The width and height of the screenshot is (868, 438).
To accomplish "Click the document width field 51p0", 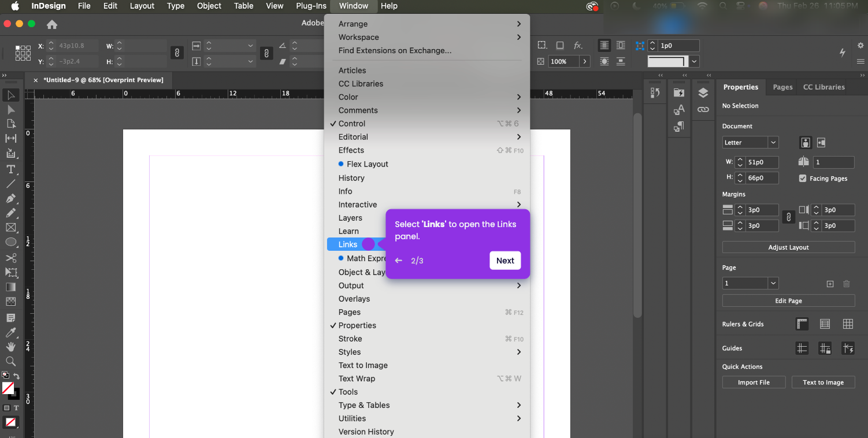I will [x=762, y=162].
